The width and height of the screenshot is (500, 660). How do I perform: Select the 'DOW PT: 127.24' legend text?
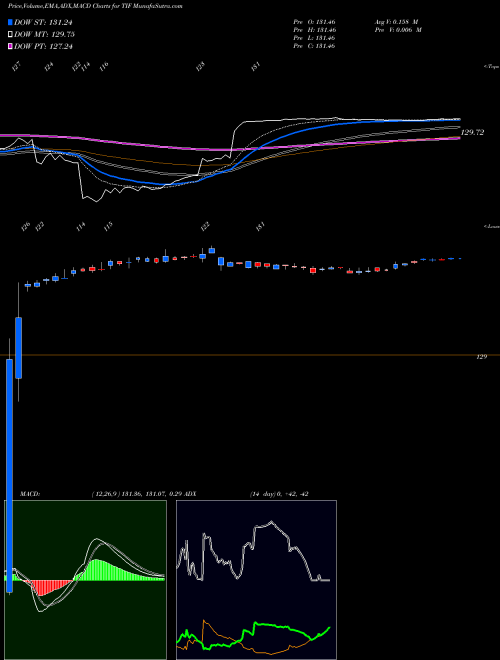[43, 46]
